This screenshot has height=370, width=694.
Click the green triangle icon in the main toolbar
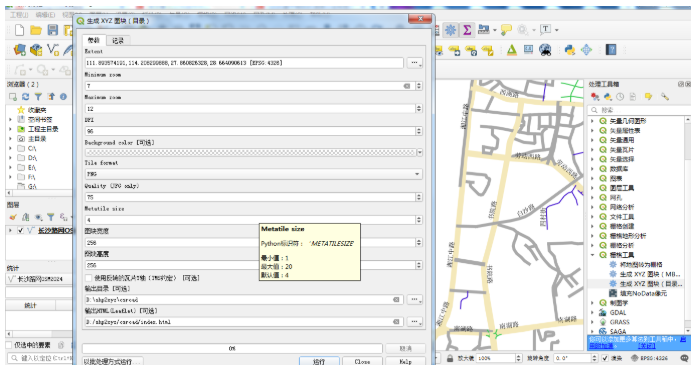[x=512, y=50]
